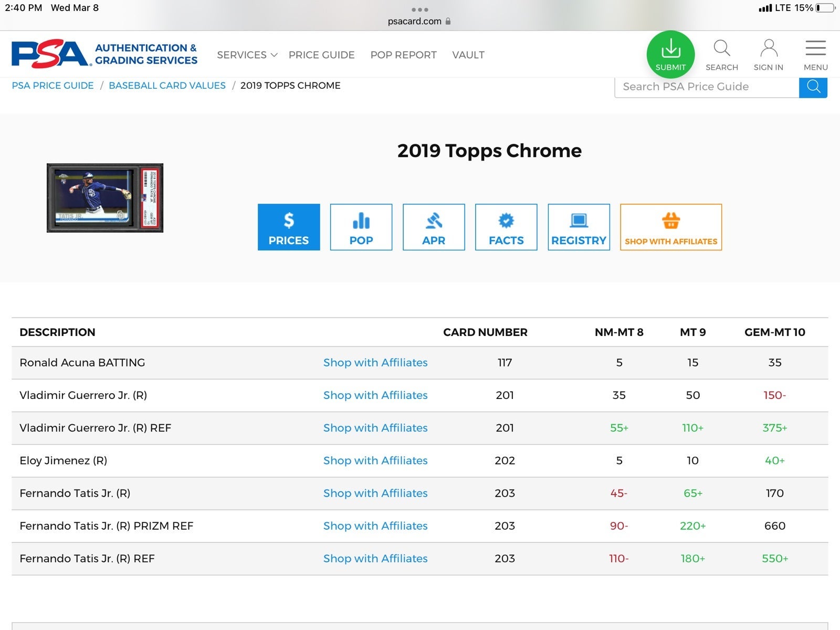The height and width of the screenshot is (630, 840).
Task: Tap the battery indicator in status bar
Action: [x=825, y=8]
